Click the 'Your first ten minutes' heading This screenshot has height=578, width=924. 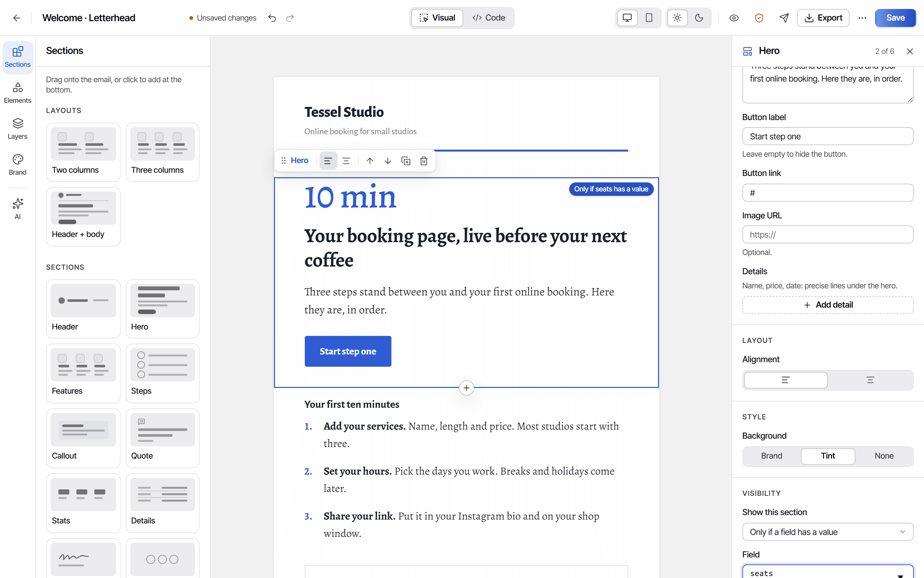pyautogui.click(x=352, y=405)
